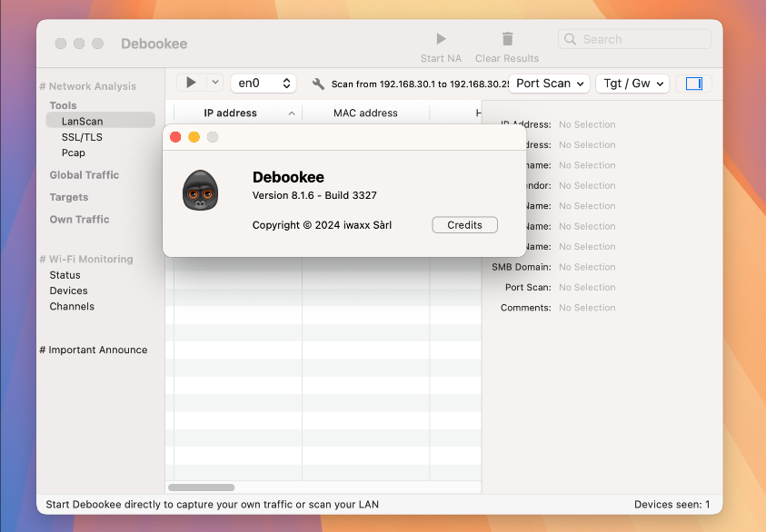Toggle the right details sidebar panel
This screenshot has width=766, height=532.
[694, 84]
